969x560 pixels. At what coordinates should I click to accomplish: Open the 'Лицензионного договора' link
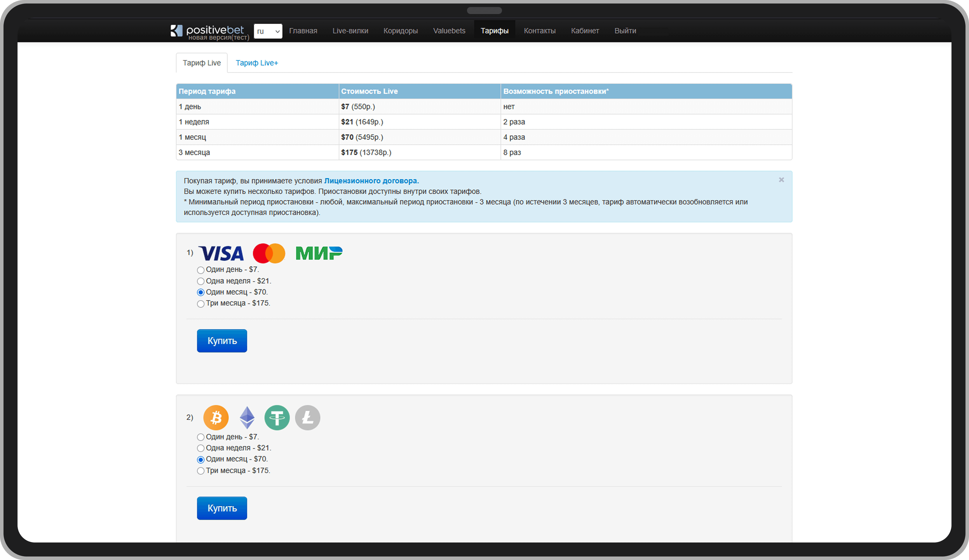(x=370, y=180)
